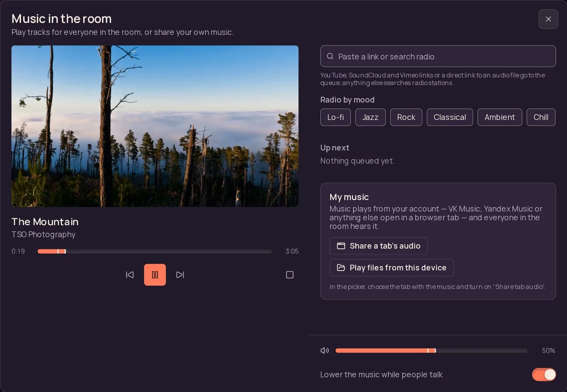This screenshot has width=567, height=392.
Task: Click the elapsed time 0:19
Action: coord(18,251)
